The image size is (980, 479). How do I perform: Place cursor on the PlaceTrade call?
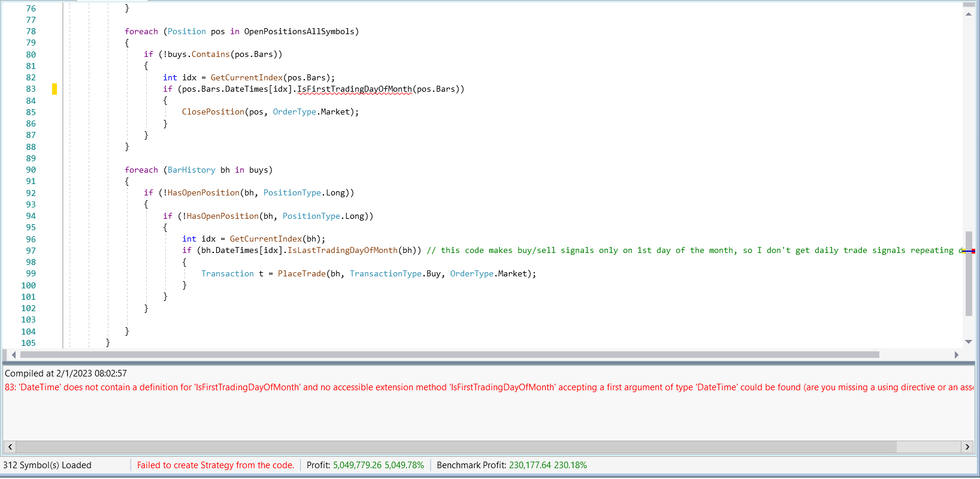coord(301,274)
